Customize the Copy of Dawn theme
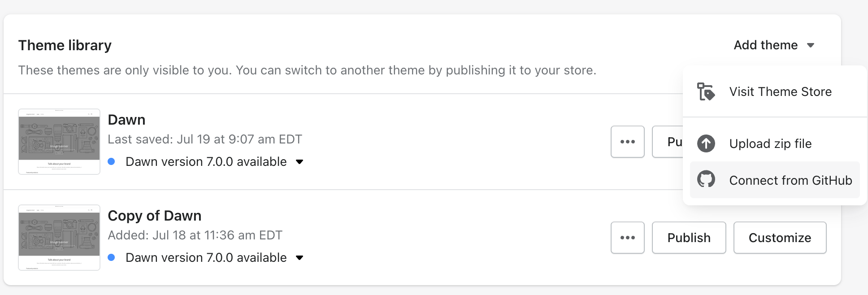This screenshot has height=295, width=868. [x=780, y=238]
